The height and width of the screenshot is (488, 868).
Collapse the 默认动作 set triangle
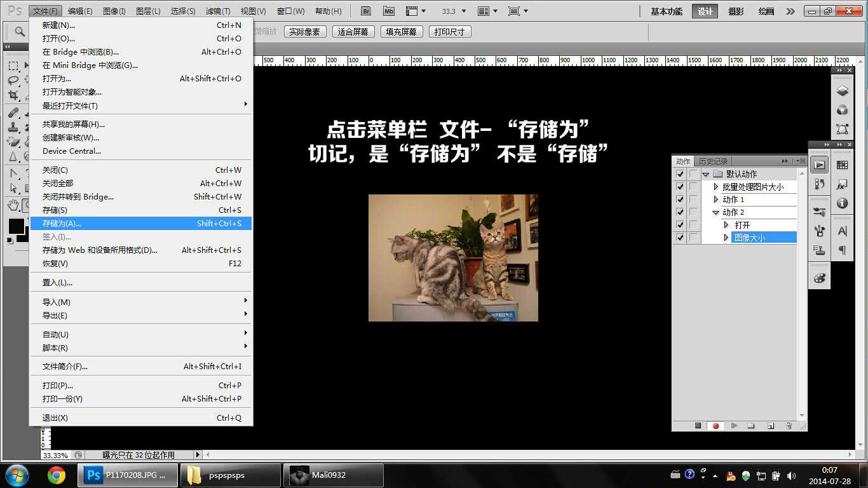(705, 174)
